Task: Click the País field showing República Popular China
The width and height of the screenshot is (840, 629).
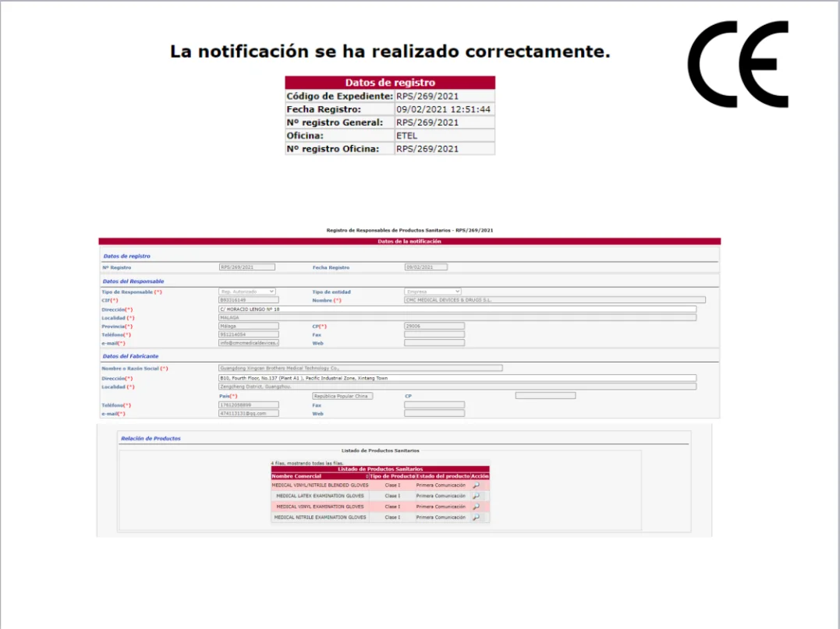Action: click(x=342, y=396)
